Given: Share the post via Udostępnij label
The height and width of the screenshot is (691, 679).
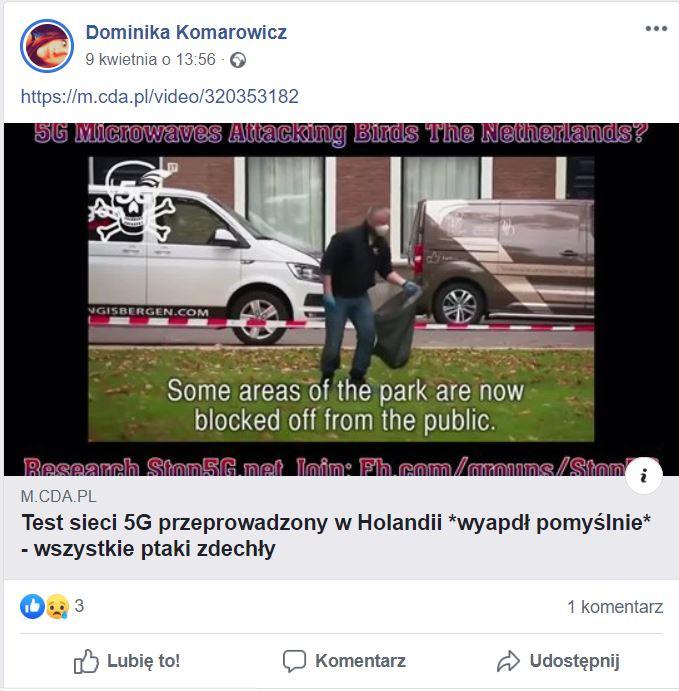Looking at the screenshot, I should (x=575, y=661).
